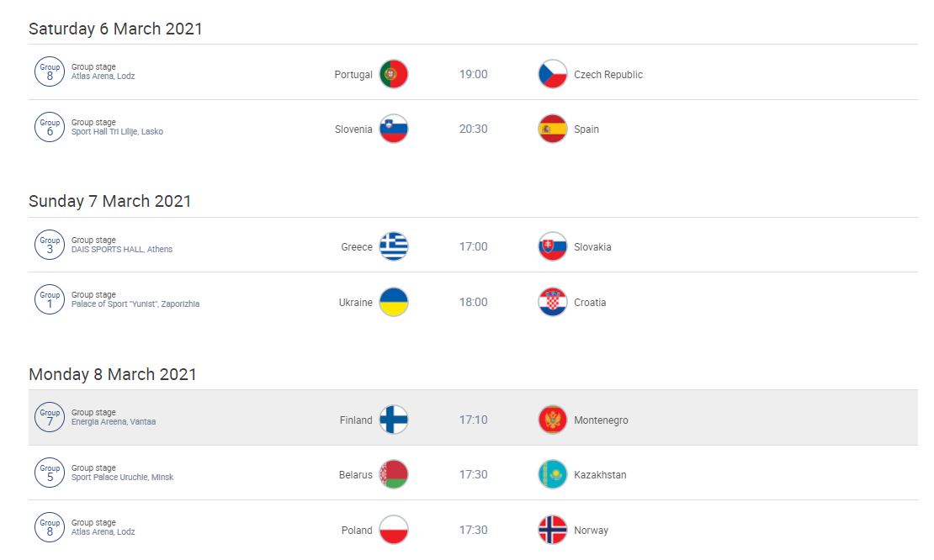This screenshot has width=934, height=560.
Task: Open the Finland team link
Action: (356, 420)
